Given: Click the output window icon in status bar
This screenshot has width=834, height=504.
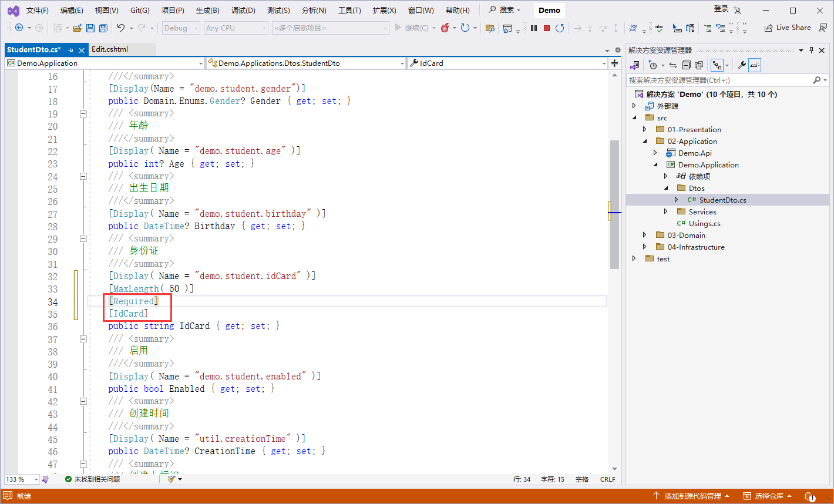Looking at the screenshot, I should (x=8, y=496).
